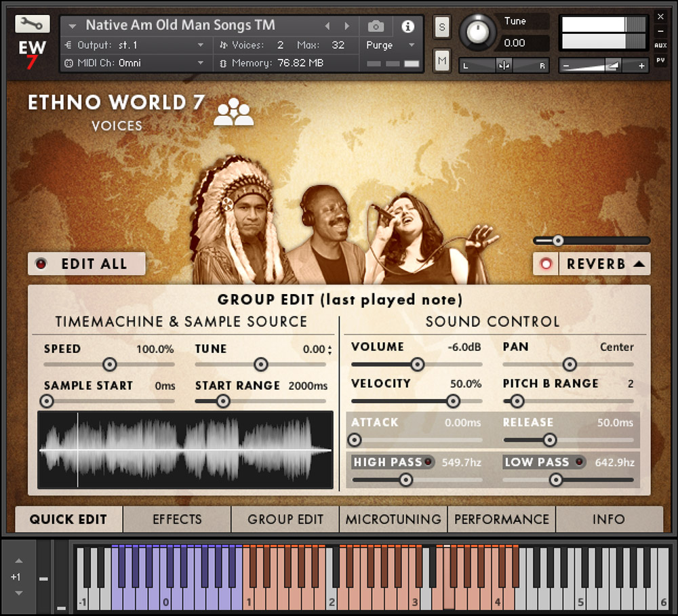The width and height of the screenshot is (678, 616).
Task: Click the START RANGE slider handle
Action: point(223,401)
